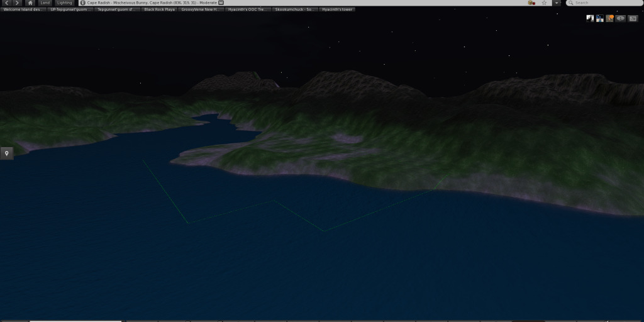Click the Moderate maturity rating icon
The height and width of the screenshot is (322, 644).
pos(221,3)
